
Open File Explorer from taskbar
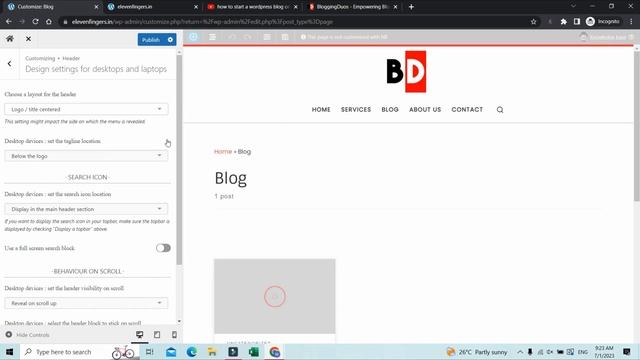(212, 352)
